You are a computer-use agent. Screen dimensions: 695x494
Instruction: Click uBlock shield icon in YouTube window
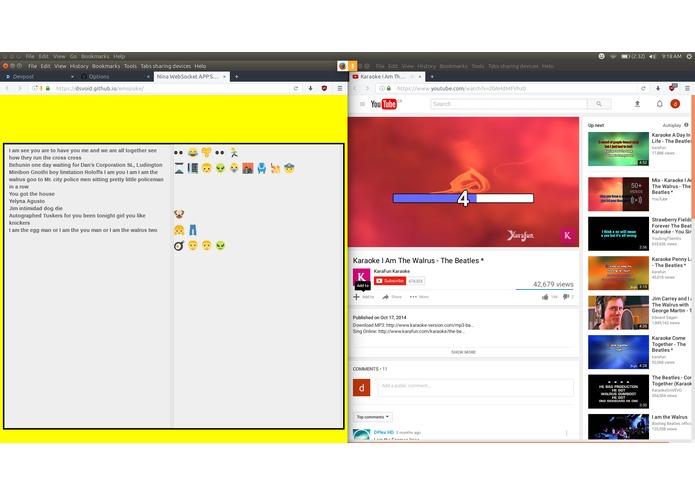tap(672, 88)
